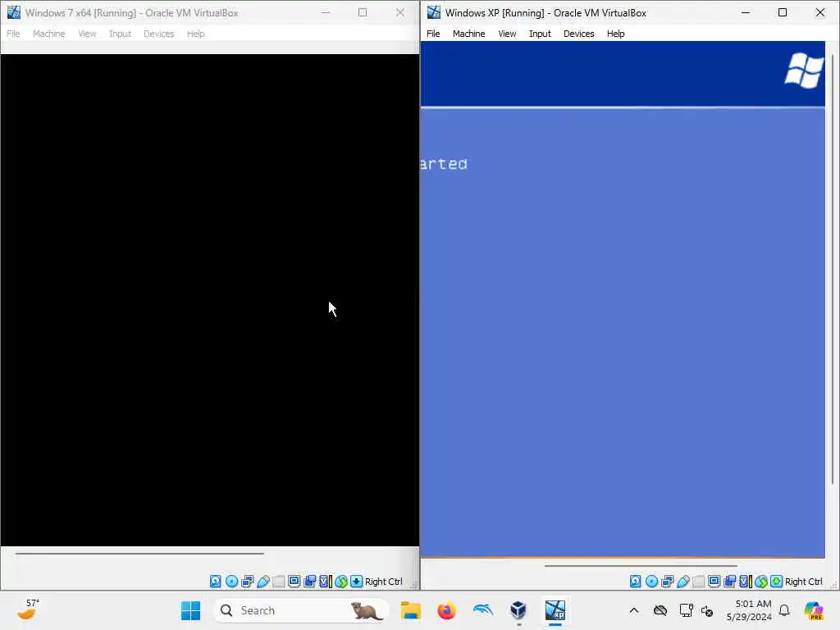The image size is (840, 630).
Task: Open the shared folders indicator in the Windows 7 VM status bar
Action: (279, 582)
